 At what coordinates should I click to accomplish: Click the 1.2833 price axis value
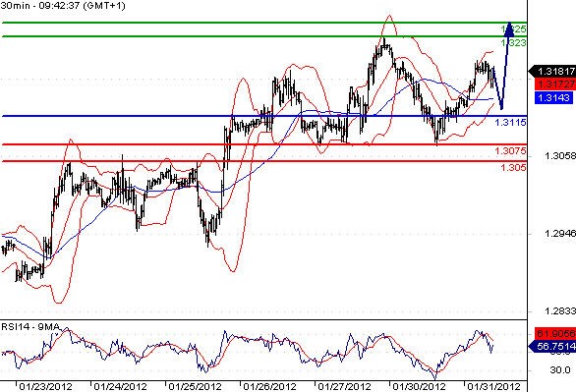pyautogui.click(x=560, y=311)
